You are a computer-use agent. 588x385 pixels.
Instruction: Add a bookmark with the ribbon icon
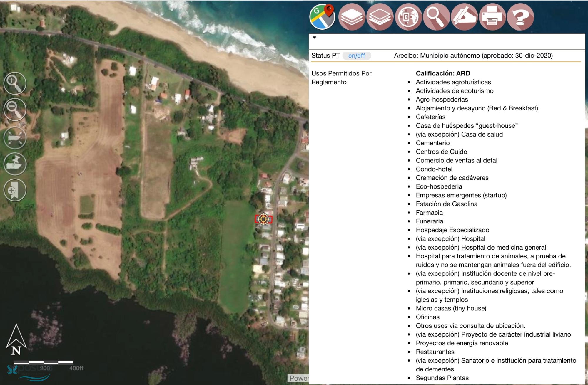(15, 190)
